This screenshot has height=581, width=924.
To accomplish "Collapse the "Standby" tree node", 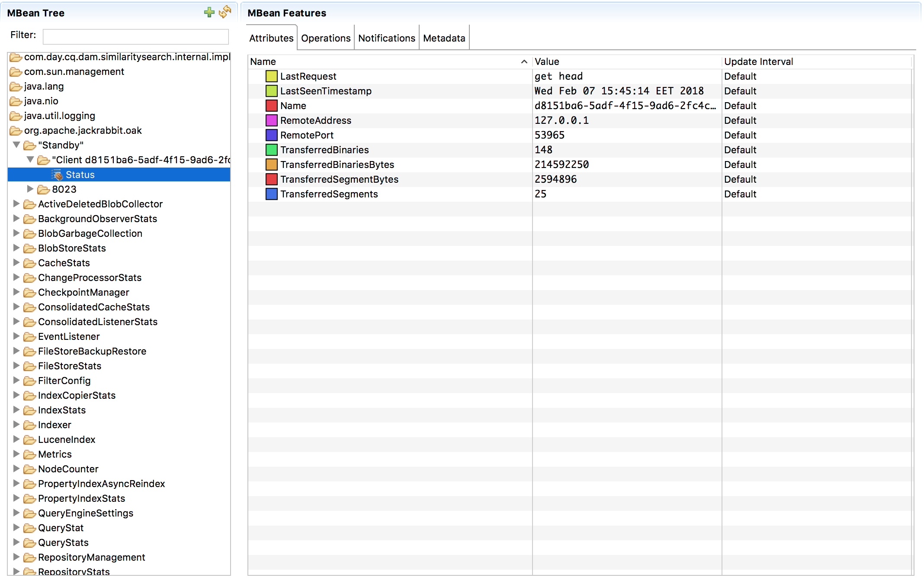I will pyautogui.click(x=16, y=145).
